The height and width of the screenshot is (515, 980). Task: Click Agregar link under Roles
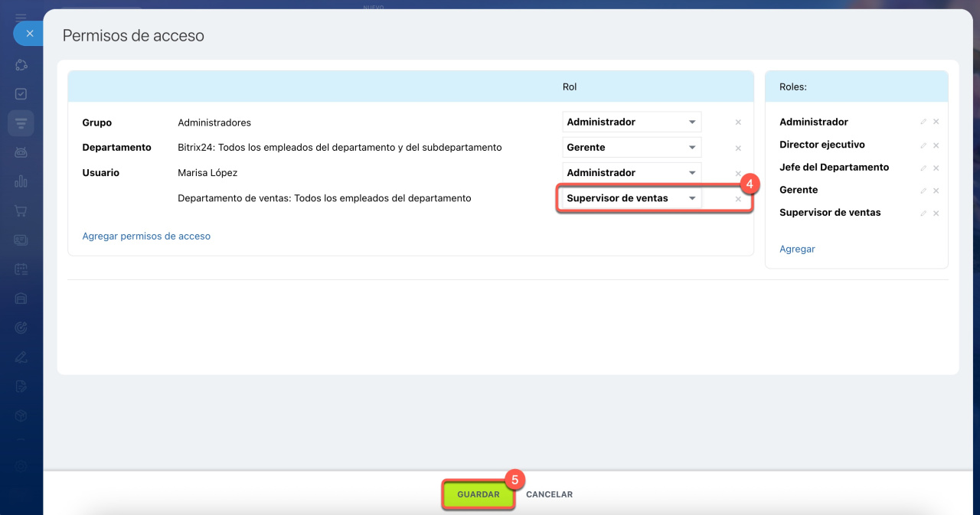(x=797, y=249)
